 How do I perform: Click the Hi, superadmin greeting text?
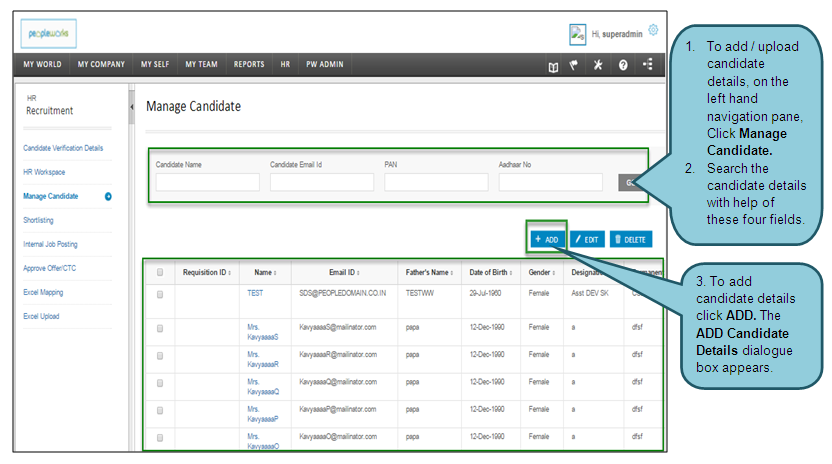pyautogui.click(x=617, y=34)
